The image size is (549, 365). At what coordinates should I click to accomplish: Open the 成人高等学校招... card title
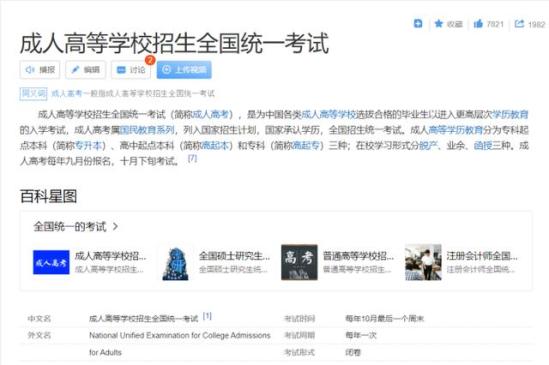pyautogui.click(x=111, y=256)
